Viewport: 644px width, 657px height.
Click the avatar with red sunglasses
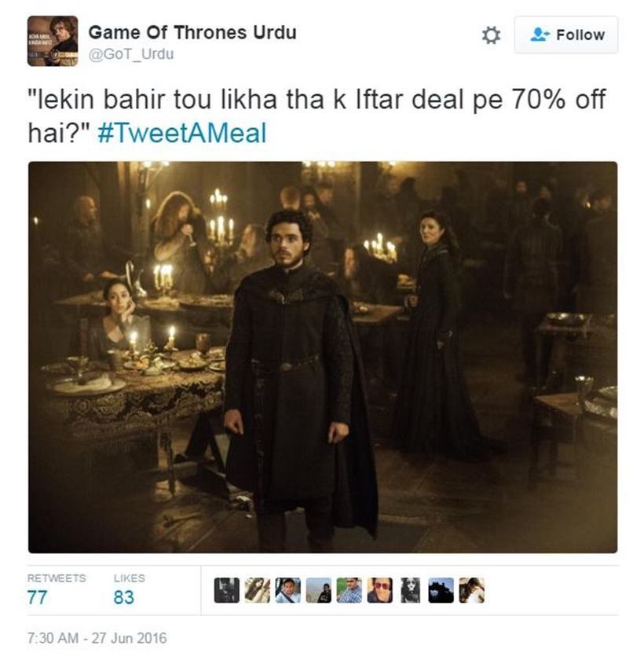(x=380, y=590)
